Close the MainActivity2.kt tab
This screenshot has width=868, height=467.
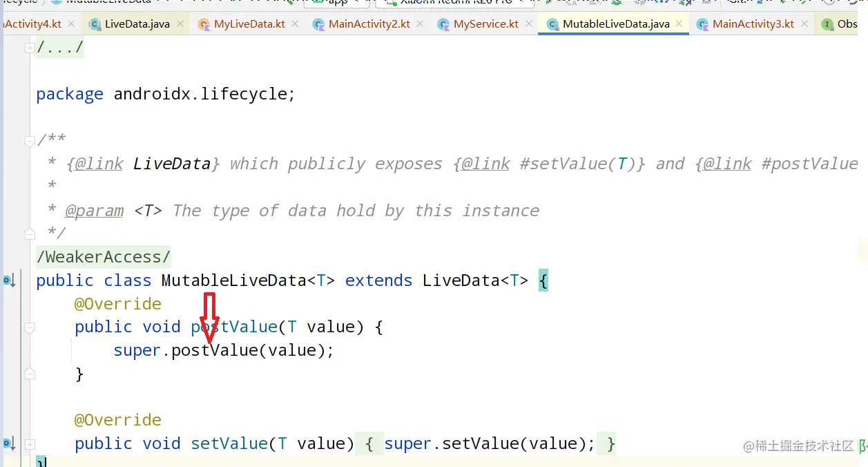pos(421,23)
